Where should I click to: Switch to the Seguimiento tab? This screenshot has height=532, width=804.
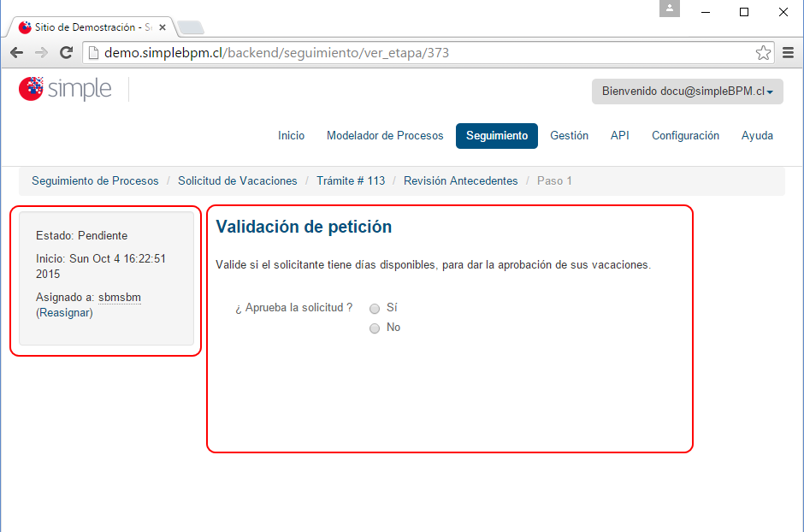point(496,135)
